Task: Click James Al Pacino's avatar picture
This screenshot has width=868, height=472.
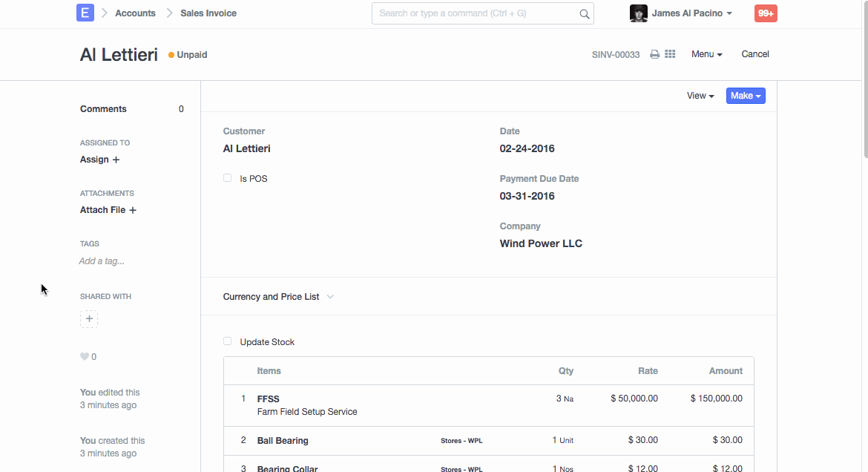Action: [x=638, y=13]
